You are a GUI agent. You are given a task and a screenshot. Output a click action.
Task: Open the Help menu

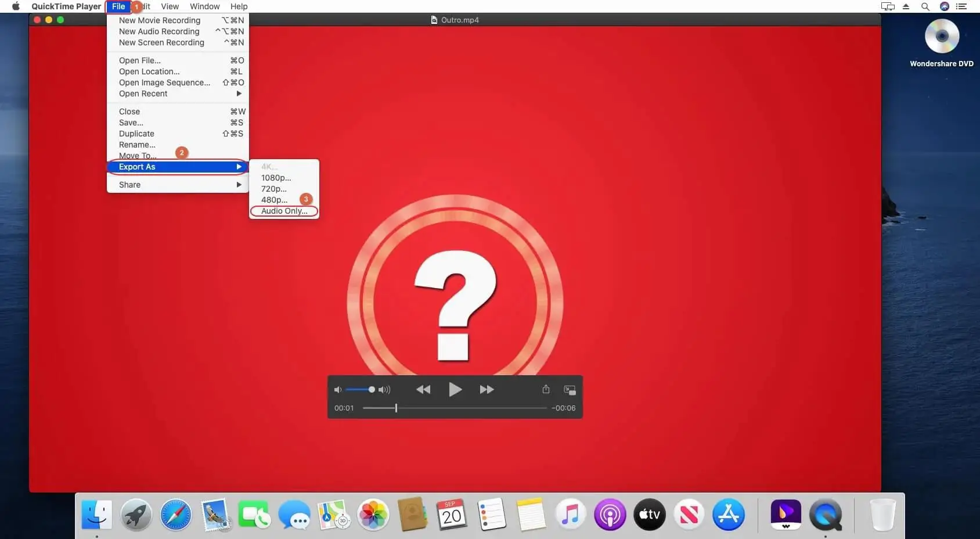click(x=239, y=6)
